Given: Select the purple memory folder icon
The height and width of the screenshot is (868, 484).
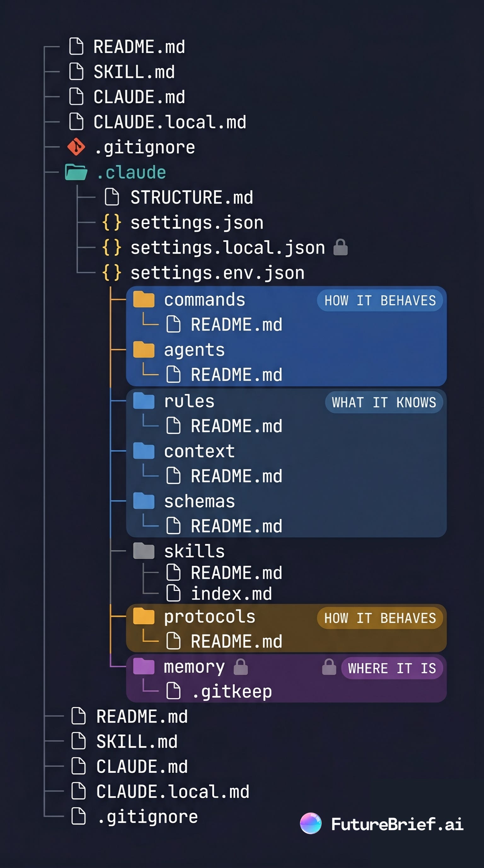Looking at the screenshot, I should 144,666.
